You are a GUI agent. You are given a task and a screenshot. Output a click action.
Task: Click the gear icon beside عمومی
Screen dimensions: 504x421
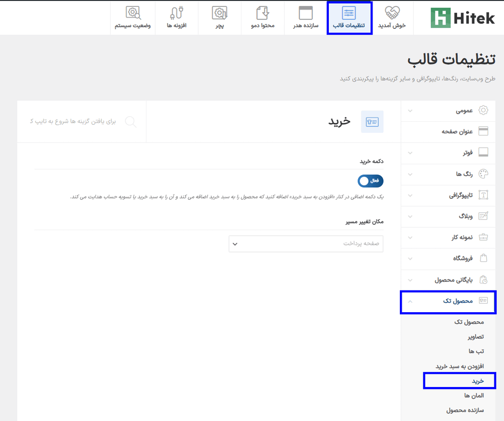point(483,110)
